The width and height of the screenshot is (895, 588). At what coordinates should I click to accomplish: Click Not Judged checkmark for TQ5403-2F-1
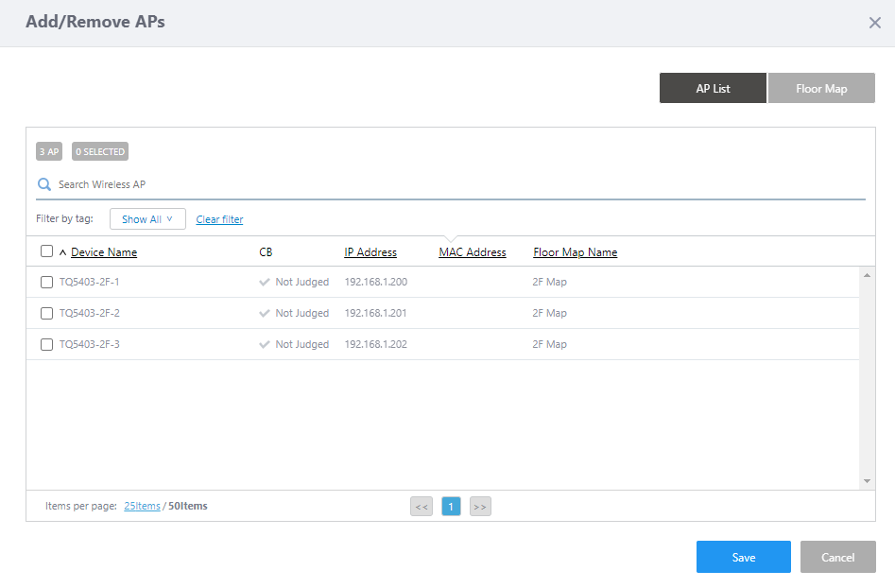[x=265, y=282]
